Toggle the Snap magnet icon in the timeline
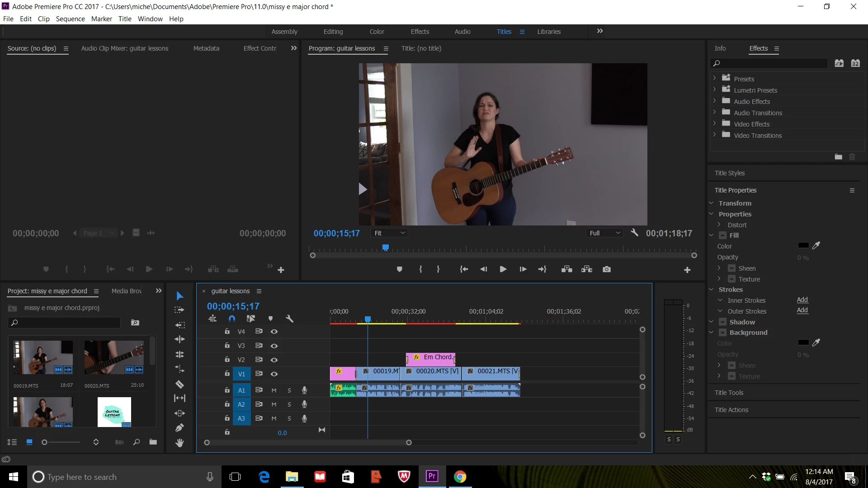Screen dimensions: 868x488 pyautogui.click(x=232, y=319)
